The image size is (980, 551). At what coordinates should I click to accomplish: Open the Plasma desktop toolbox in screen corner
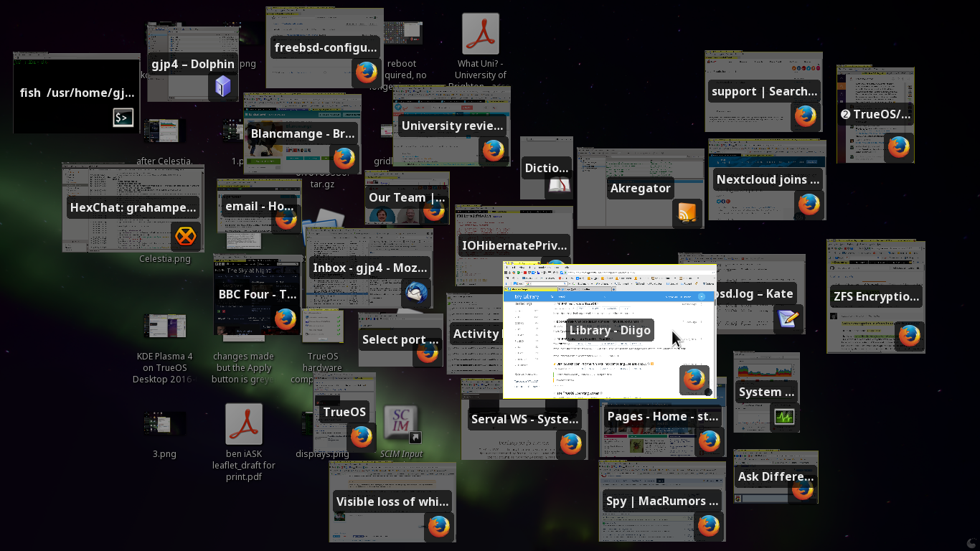point(971,543)
